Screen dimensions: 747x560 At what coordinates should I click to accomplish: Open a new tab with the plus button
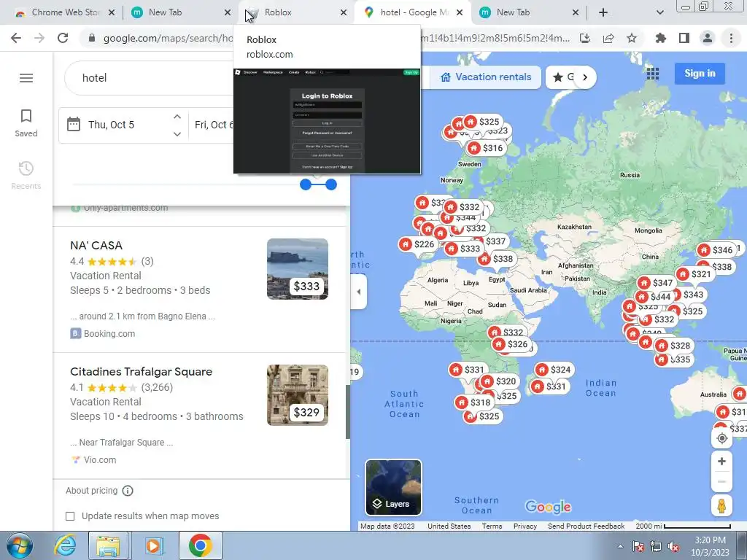(x=603, y=13)
